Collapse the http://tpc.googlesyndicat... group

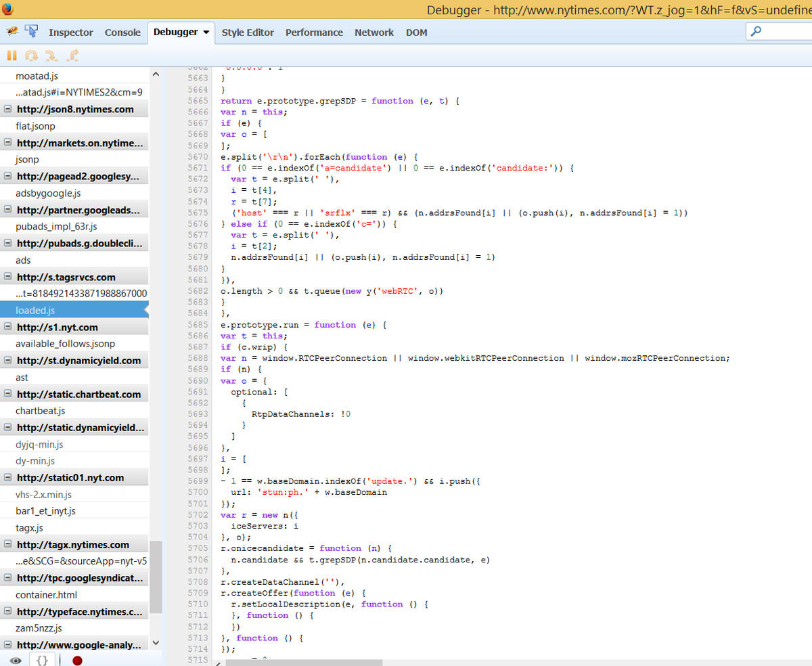click(x=8, y=578)
